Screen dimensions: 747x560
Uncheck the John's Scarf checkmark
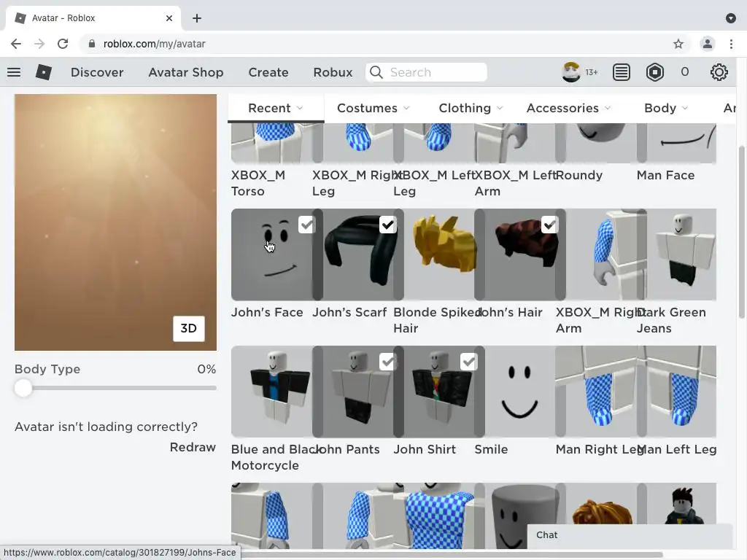pos(388,225)
